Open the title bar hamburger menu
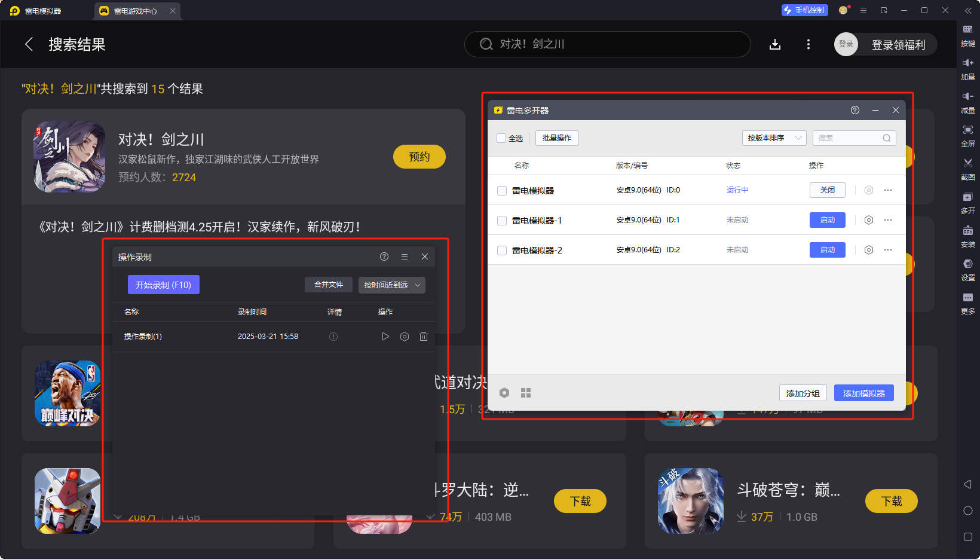 pos(863,10)
